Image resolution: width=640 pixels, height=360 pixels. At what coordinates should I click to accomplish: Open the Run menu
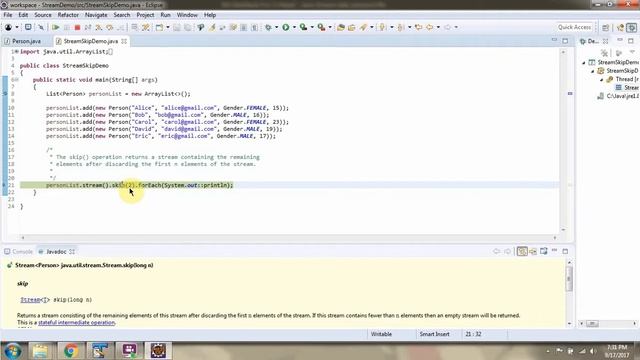tap(165, 15)
